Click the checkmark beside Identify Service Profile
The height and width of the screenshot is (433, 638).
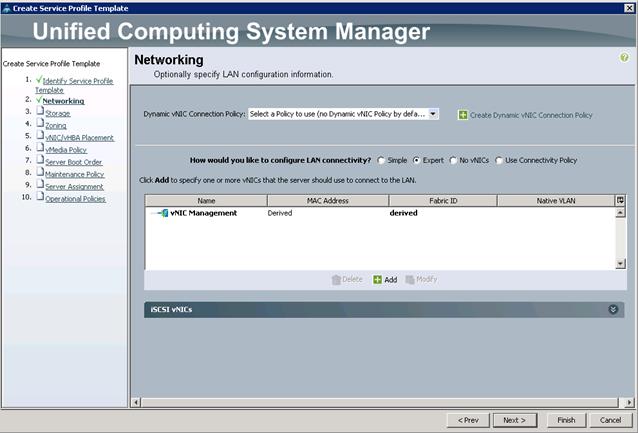pyautogui.click(x=39, y=79)
